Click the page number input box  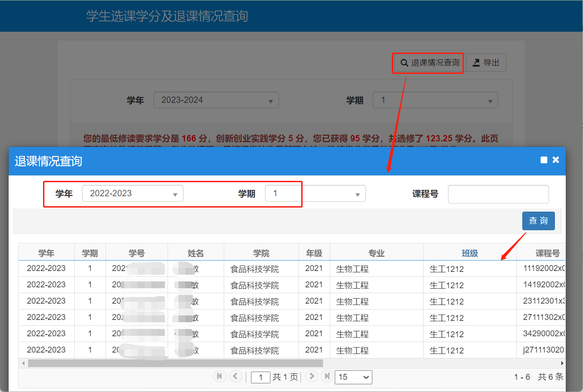[x=260, y=377]
